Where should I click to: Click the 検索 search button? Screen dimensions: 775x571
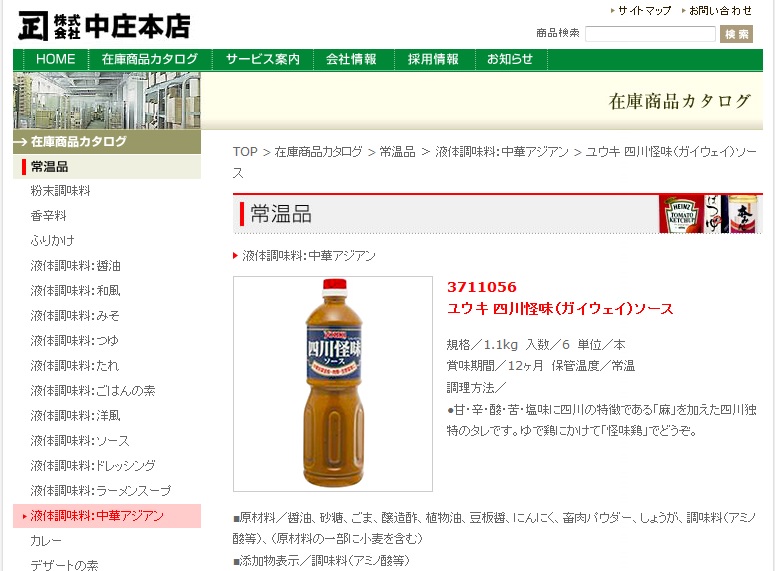tap(736, 34)
